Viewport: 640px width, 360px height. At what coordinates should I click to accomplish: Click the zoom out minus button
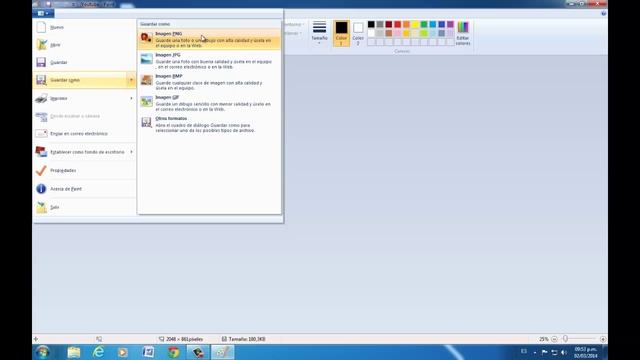[554, 339]
